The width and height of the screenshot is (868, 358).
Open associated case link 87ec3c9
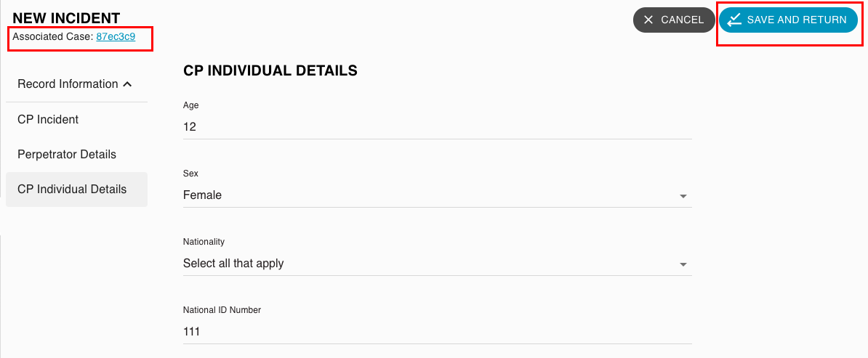pos(116,37)
